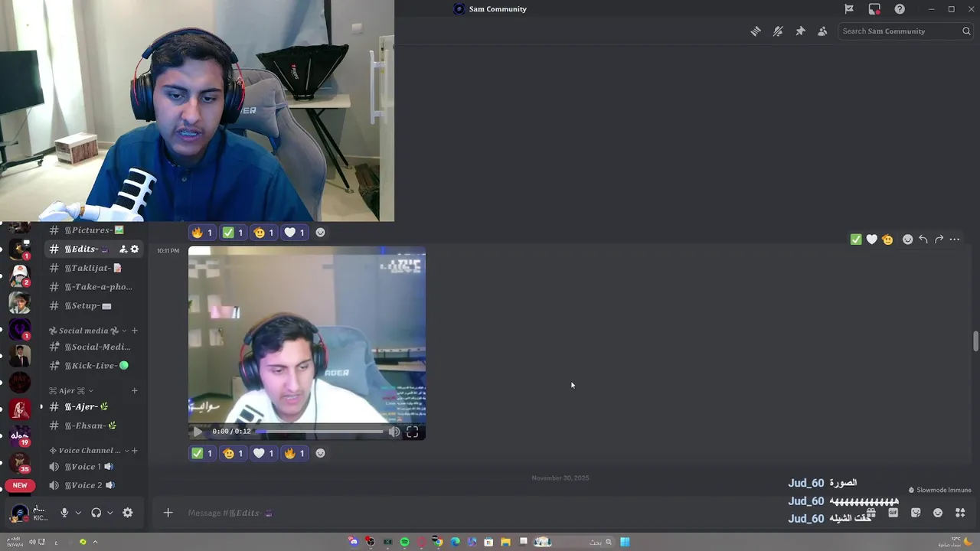Open the Kick-Live channel
This screenshot has height=551, width=980.
click(93, 366)
